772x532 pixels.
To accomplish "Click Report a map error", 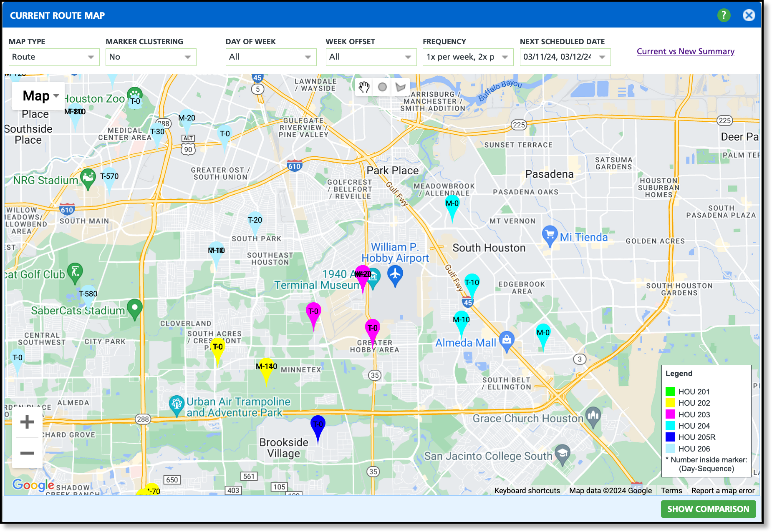I will coord(723,491).
